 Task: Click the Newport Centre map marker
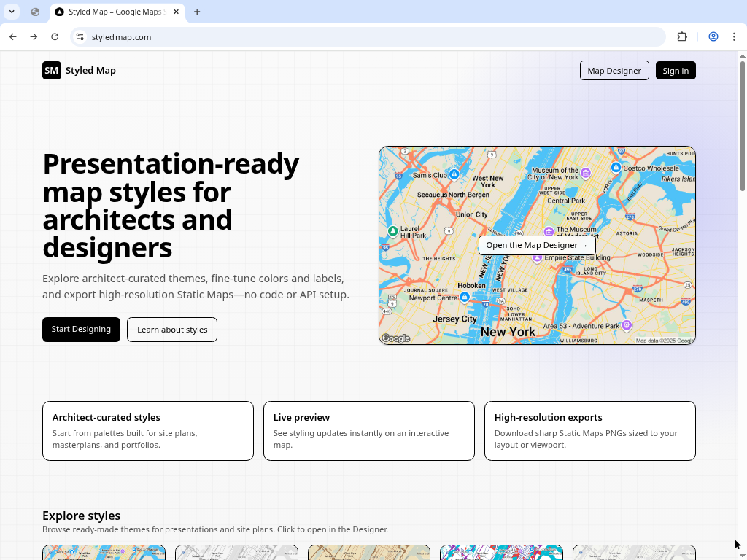465,297
